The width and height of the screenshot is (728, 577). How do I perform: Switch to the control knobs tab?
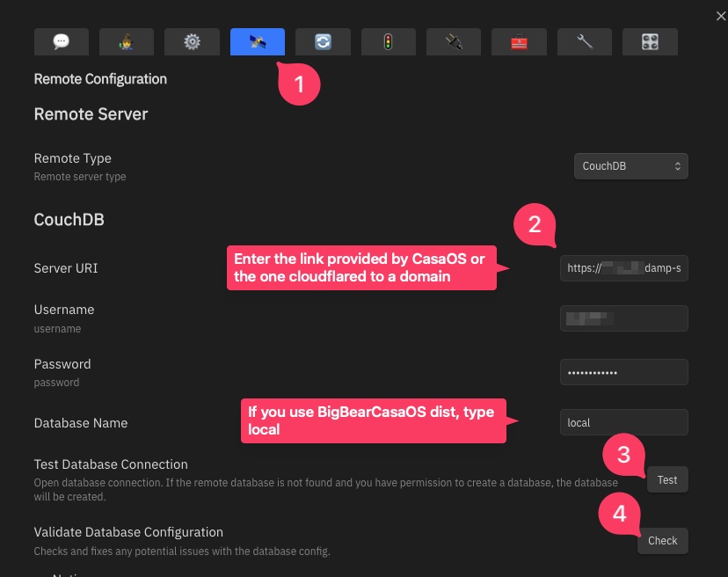click(650, 42)
